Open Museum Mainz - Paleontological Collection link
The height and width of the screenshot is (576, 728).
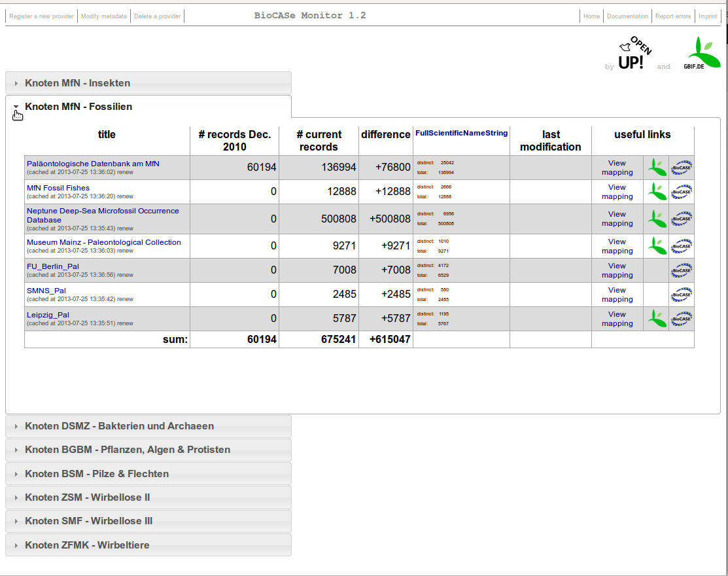103,242
